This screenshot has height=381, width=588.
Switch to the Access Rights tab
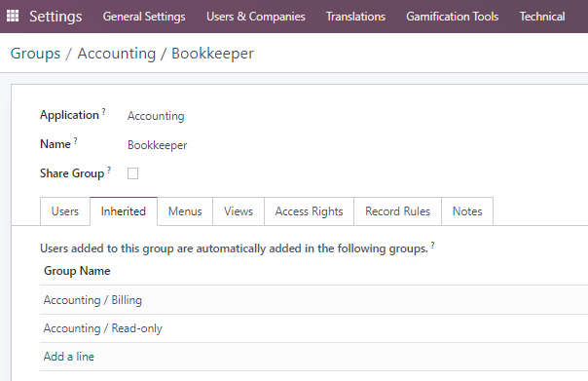pyautogui.click(x=309, y=211)
